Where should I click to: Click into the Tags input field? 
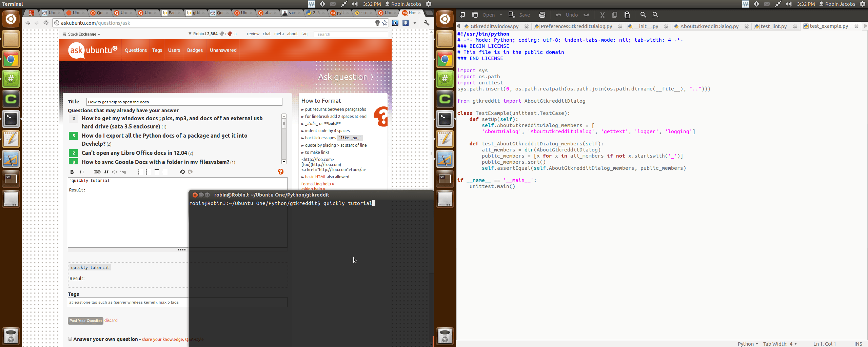(x=178, y=302)
